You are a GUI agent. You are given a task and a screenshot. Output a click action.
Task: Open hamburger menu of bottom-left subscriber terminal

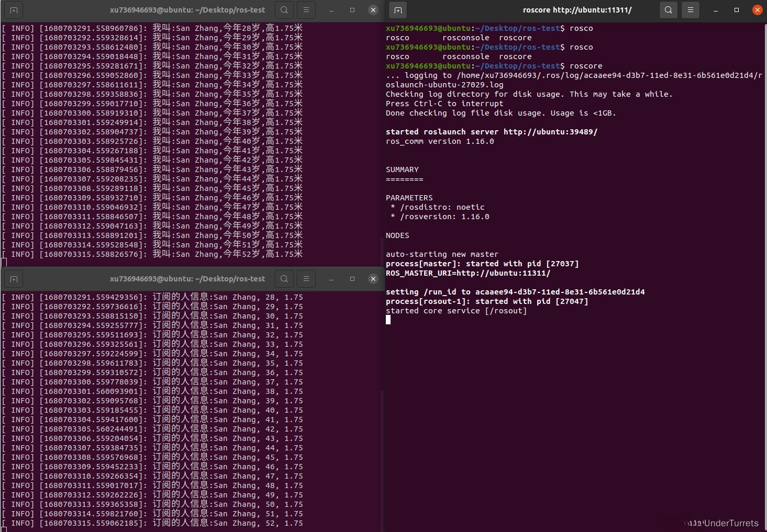click(x=306, y=279)
